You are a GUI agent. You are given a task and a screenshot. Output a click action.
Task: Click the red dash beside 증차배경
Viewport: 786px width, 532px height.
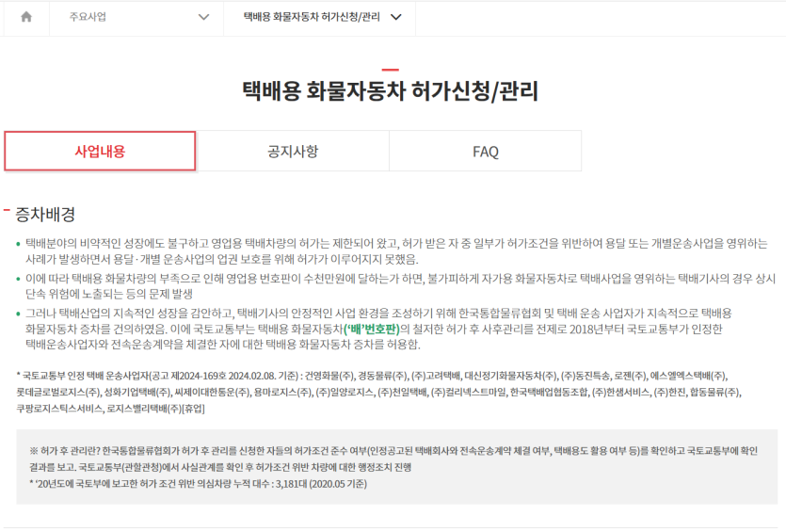tap(8, 209)
